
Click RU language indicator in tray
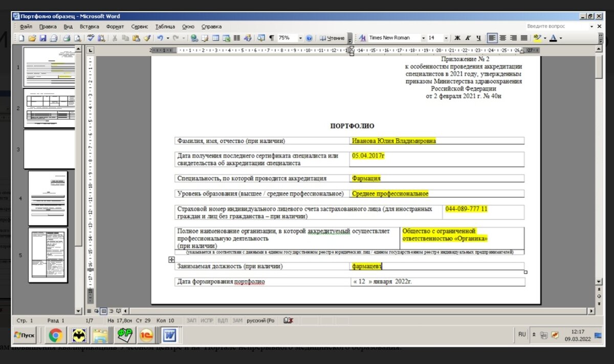pos(522,334)
